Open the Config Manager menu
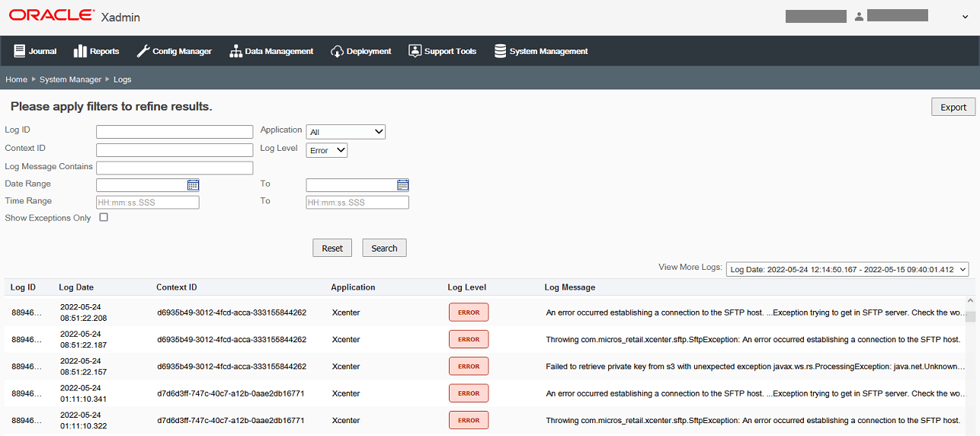The height and width of the screenshot is (436, 980). [174, 51]
